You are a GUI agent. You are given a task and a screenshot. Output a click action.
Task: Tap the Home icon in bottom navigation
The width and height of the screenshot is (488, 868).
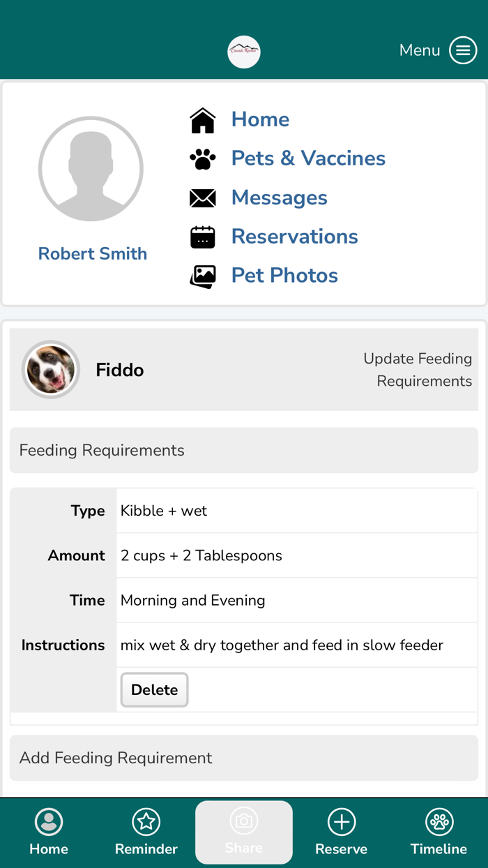point(48,822)
